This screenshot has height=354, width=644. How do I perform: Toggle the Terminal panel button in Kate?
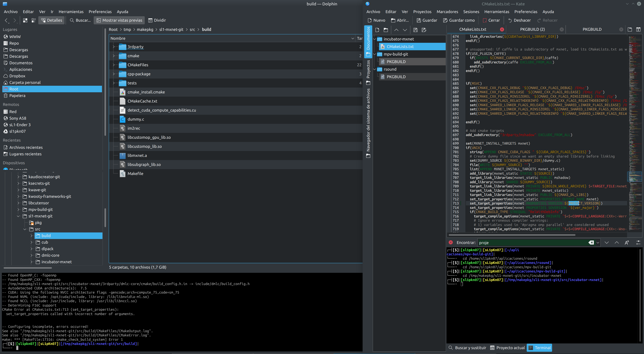coord(539,347)
